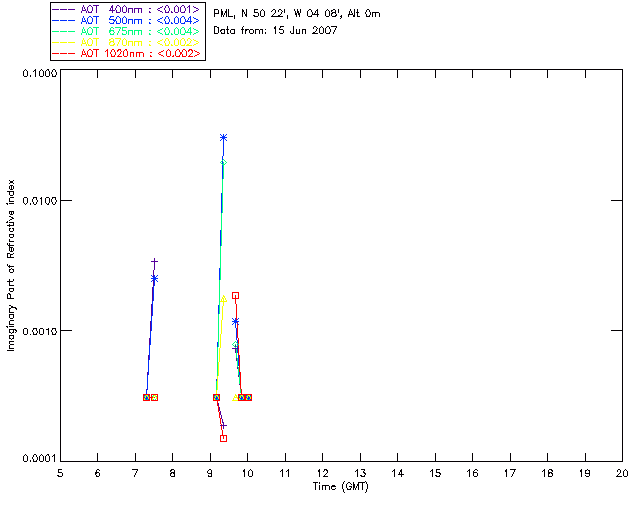Image resolution: width=640 pixels, height=512 pixels.
Task: Click the AOT 400nm legend entry
Action: click(x=126, y=9)
